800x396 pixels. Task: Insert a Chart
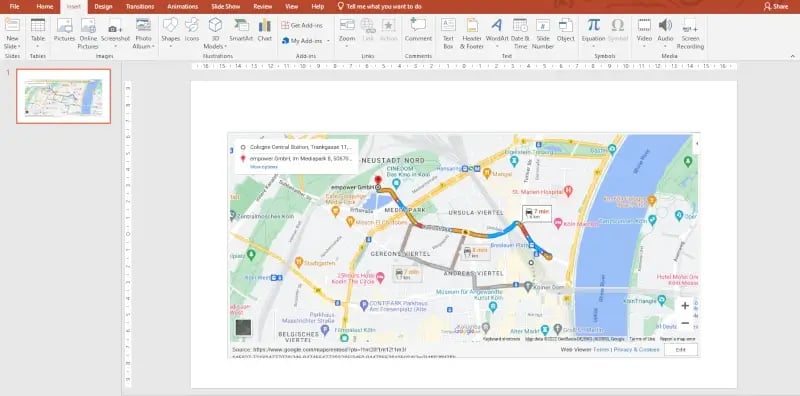[x=264, y=31]
